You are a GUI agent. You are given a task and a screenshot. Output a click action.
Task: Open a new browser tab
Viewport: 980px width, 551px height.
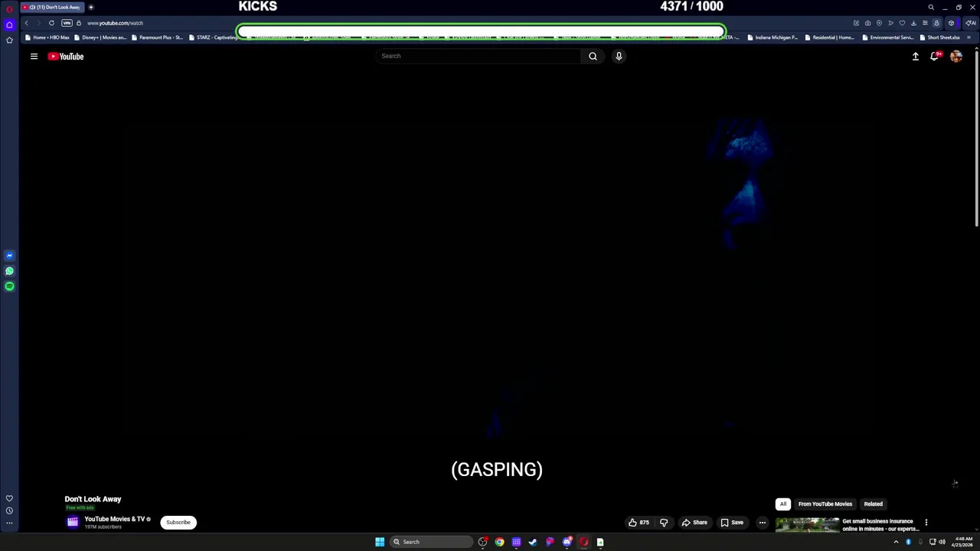[90, 7]
